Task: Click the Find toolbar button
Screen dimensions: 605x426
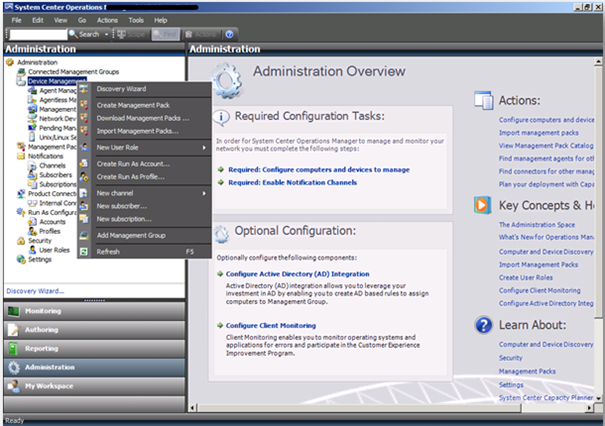Action: 166,34
